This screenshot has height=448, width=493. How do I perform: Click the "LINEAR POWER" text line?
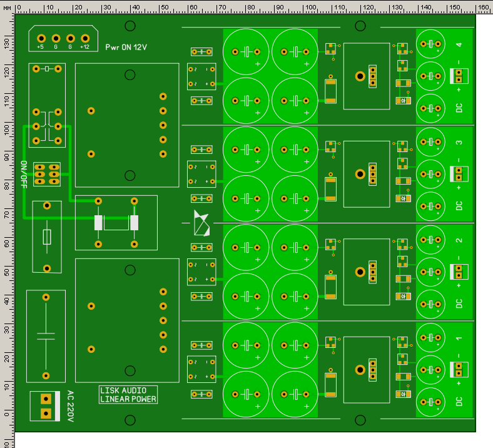(128, 399)
